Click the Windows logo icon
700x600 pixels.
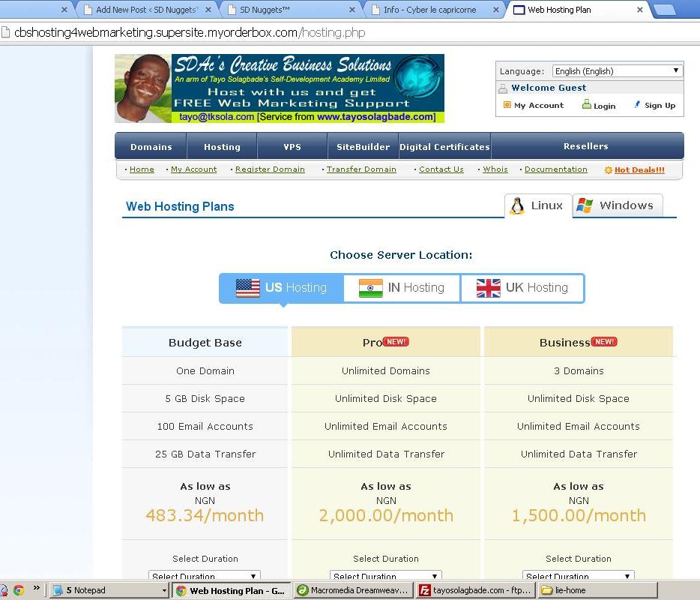tap(585, 205)
